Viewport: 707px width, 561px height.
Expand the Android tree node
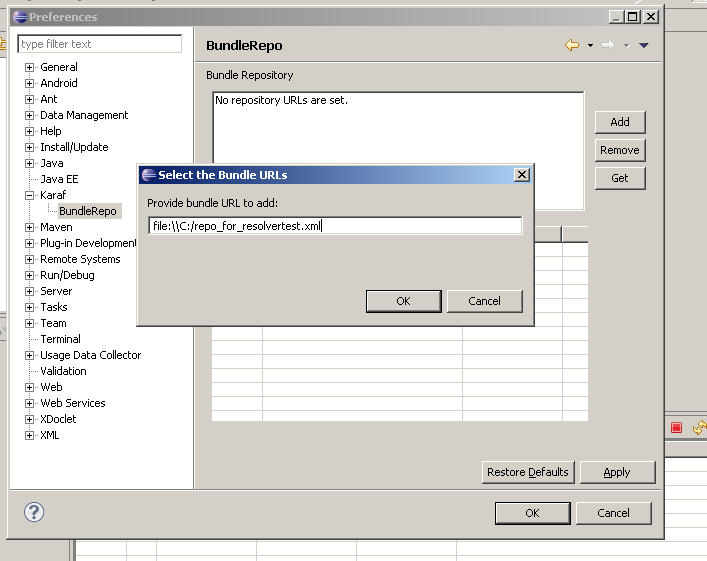point(29,83)
